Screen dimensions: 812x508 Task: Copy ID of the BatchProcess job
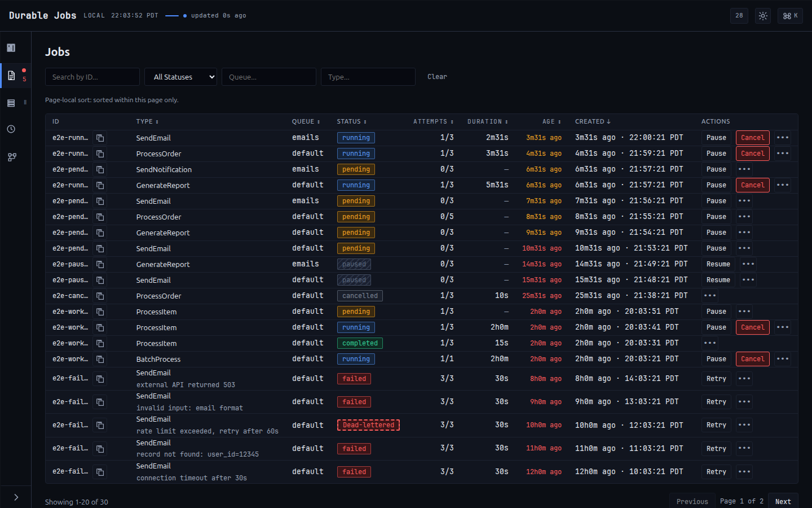pyautogui.click(x=100, y=359)
